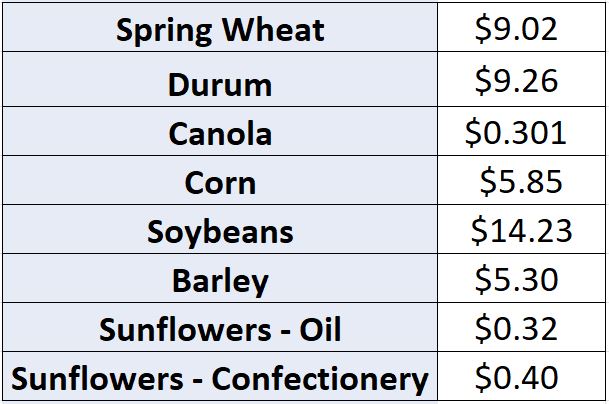Click the $0.301 Canola price
Image resolution: width=609 pixels, height=404 pixels.
pyautogui.click(x=522, y=131)
